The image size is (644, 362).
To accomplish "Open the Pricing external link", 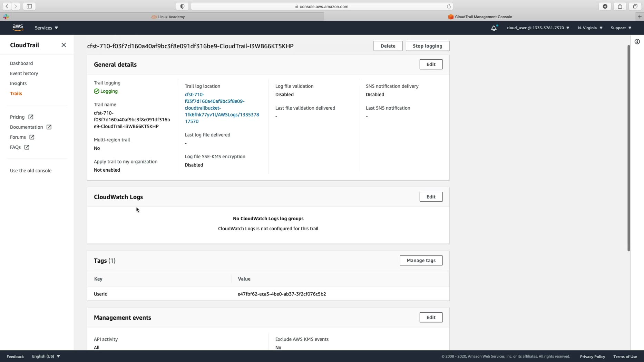I will (21, 117).
